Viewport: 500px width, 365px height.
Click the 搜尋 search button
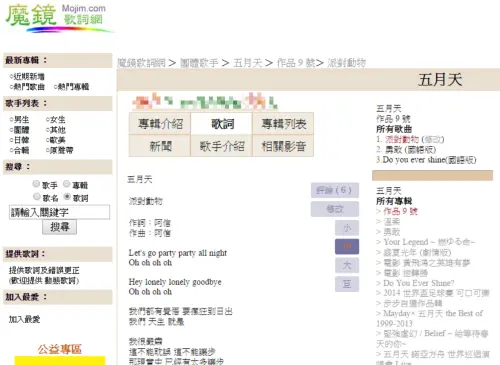(x=59, y=227)
